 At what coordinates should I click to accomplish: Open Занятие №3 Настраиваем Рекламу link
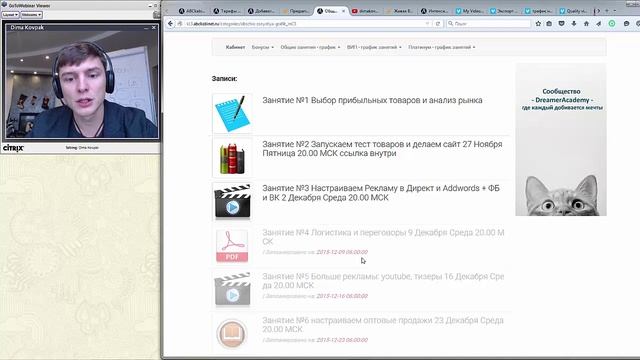click(x=381, y=193)
